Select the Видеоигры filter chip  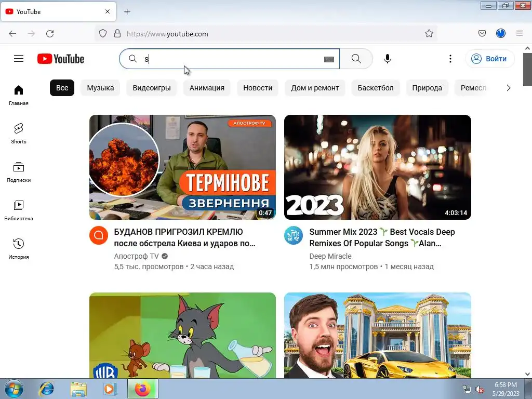pos(152,88)
